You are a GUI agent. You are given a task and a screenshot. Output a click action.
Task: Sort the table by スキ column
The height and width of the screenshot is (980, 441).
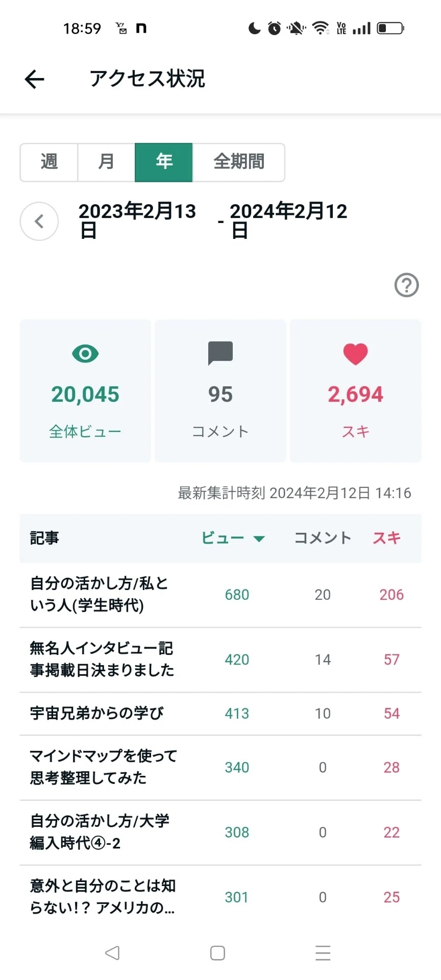click(x=386, y=538)
